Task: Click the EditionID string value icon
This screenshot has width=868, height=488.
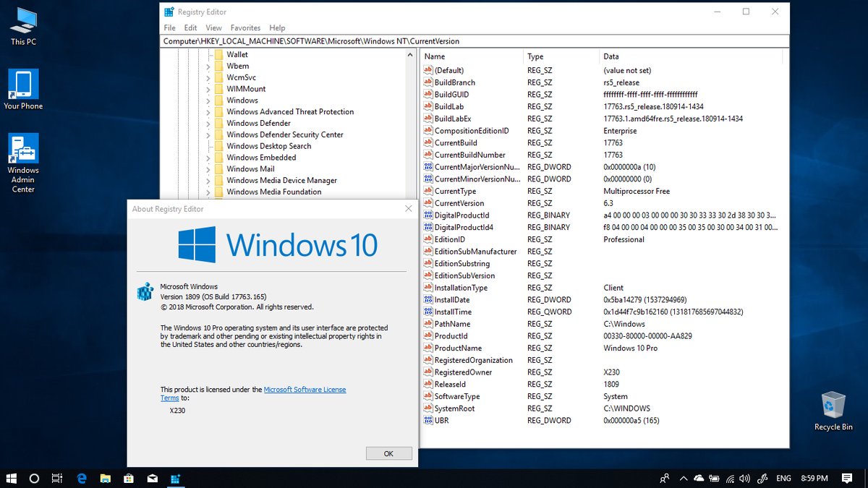Action: tap(427, 239)
